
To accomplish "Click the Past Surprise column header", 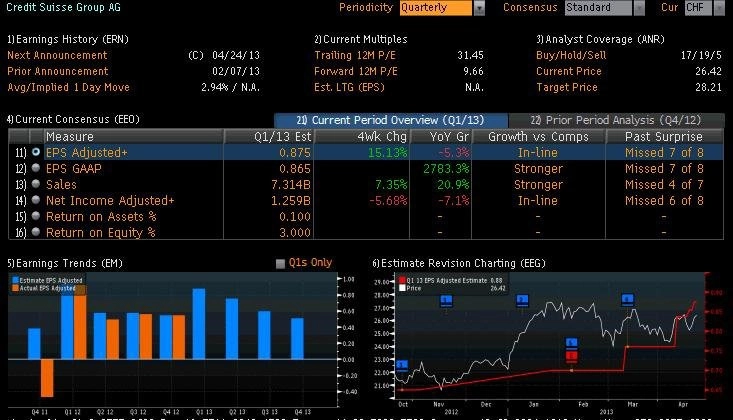I will tap(664, 137).
